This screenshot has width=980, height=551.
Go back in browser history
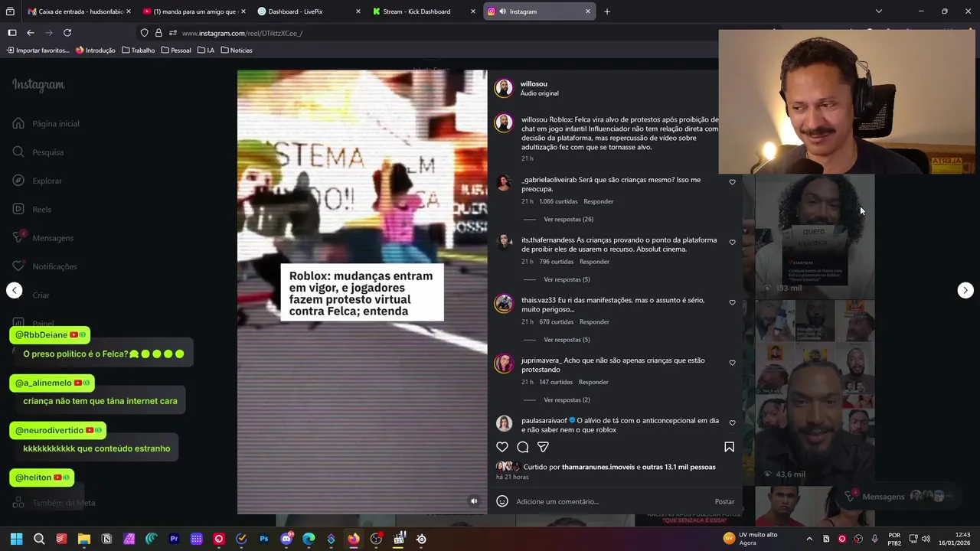click(31, 33)
